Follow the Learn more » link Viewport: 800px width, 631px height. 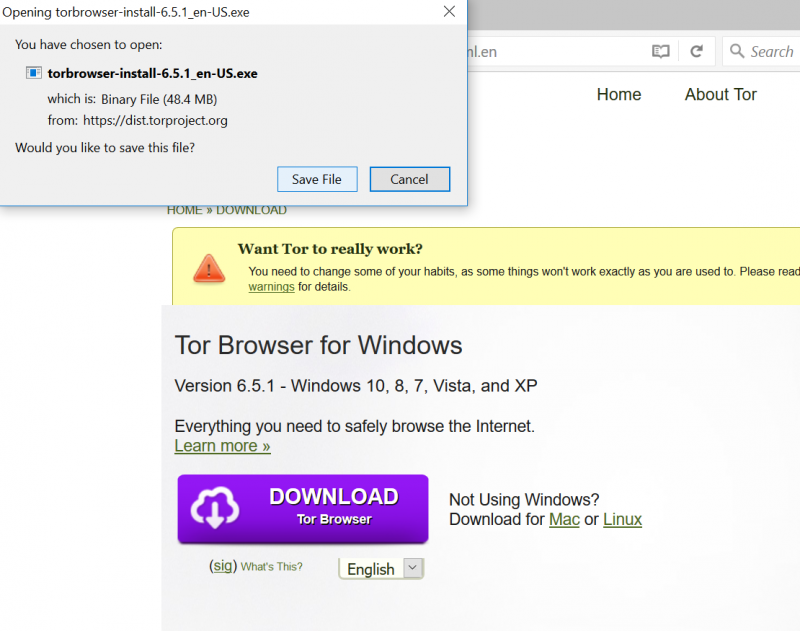[x=222, y=446]
